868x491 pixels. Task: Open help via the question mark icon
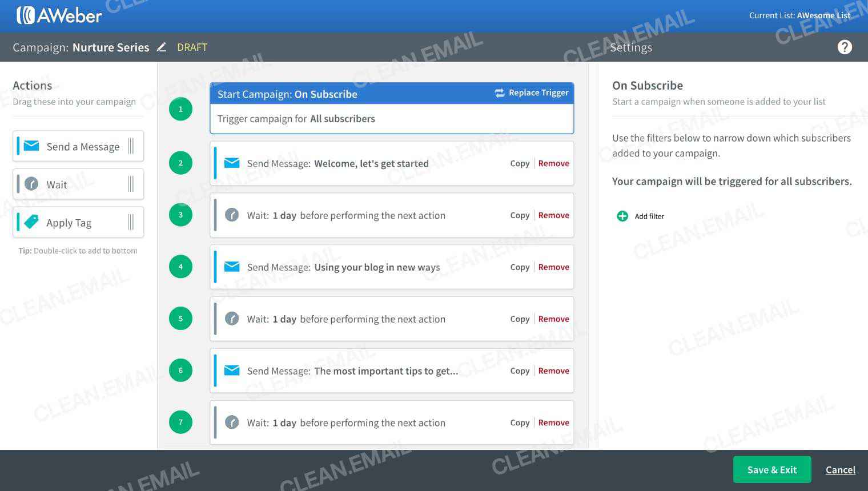845,46
